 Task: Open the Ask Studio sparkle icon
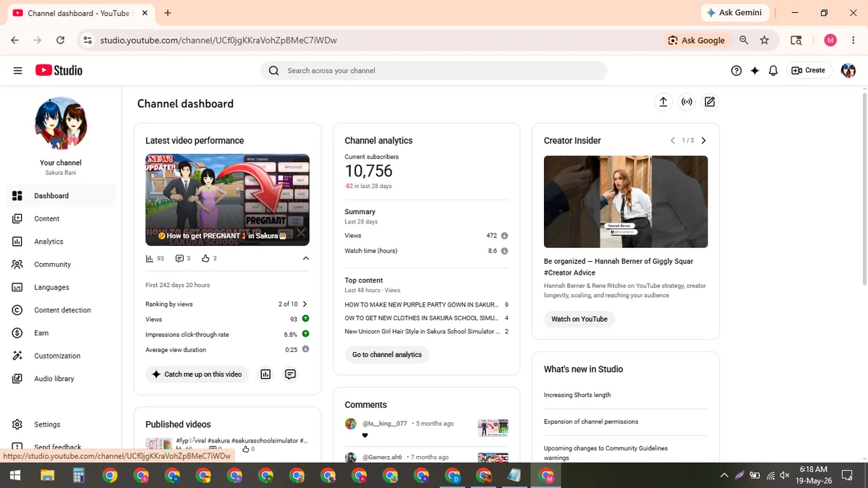[x=755, y=70]
